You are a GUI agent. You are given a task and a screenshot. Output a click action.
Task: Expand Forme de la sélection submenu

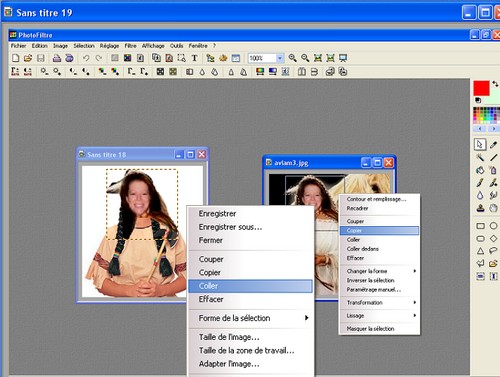point(251,318)
